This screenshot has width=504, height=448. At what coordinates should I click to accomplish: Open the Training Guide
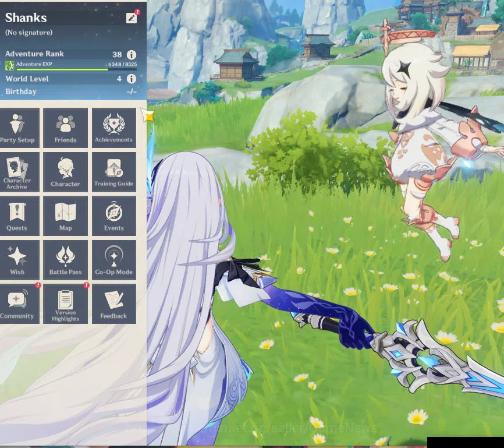point(114,172)
